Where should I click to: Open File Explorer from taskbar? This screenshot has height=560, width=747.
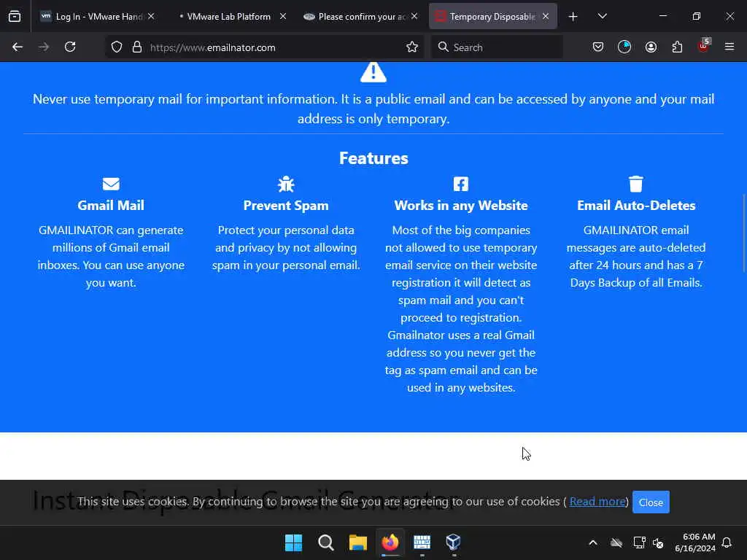tap(357, 542)
